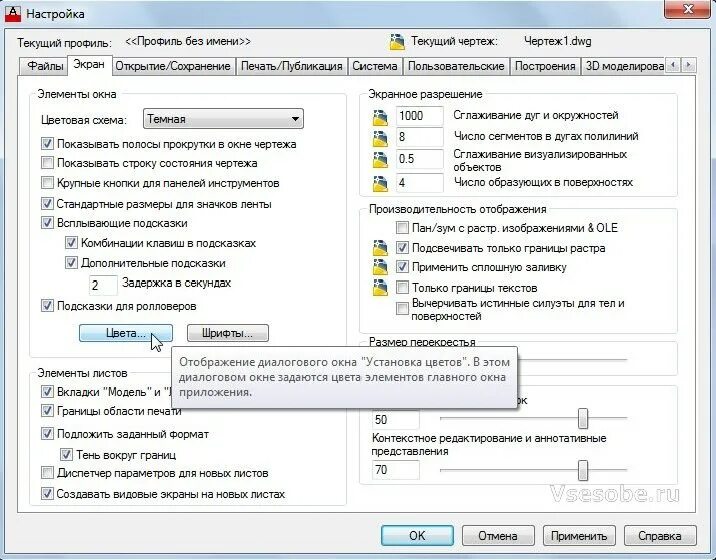Viewport: 716px width, 560px height.
Task: Toggle Создавать видовые экраны на новых листах
Action: click(47, 494)
